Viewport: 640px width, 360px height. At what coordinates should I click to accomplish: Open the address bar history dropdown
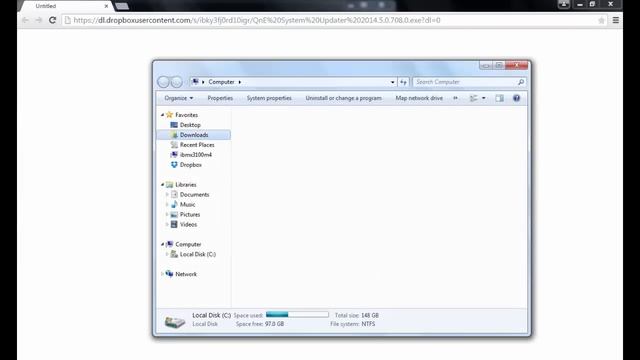pos(392,82)
